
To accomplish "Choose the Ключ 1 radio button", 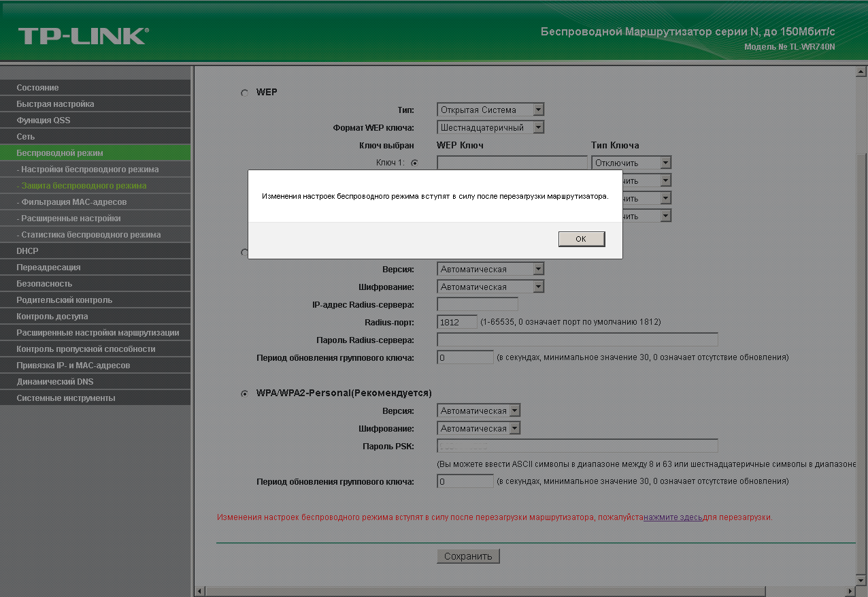I will (x=414, y=163).
